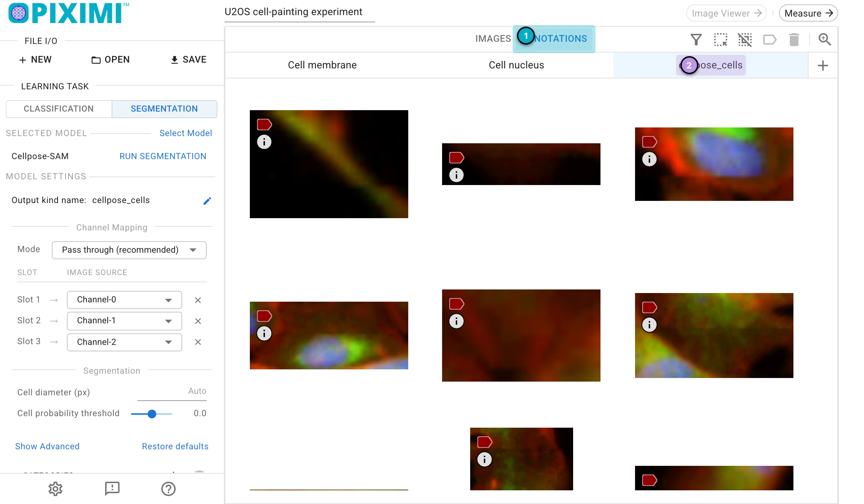Open the settings gear icon

coord(55,489)
